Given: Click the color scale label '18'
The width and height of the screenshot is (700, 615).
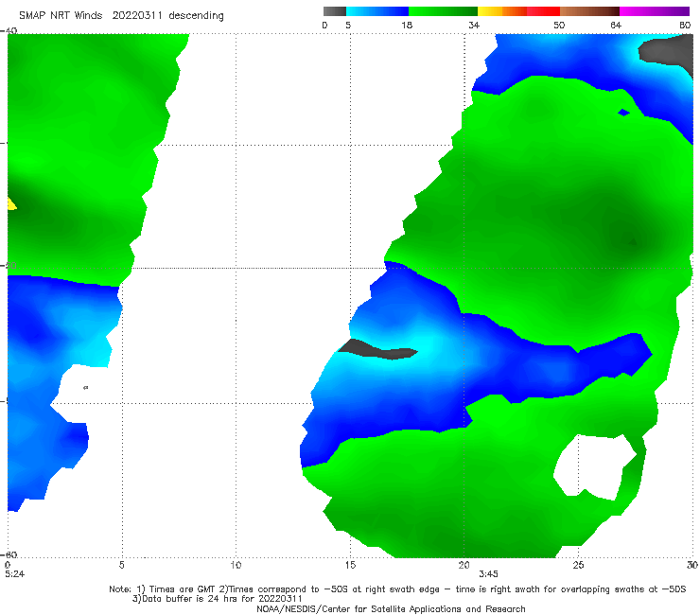Looking at the screenshot, I should click(407, 25).
